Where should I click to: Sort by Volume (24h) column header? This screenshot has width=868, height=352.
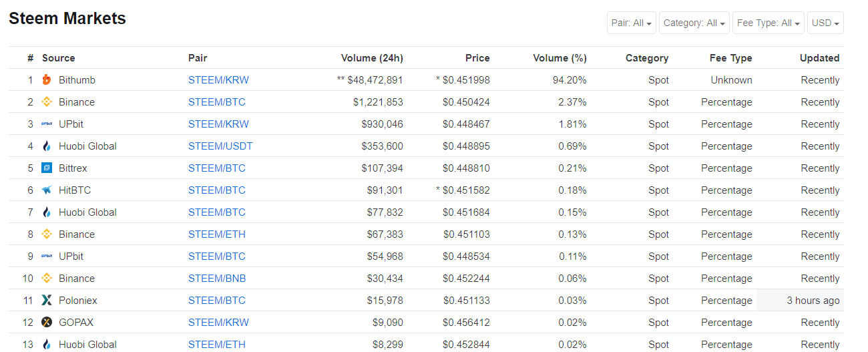pyautogui.click(x=372, y=58)
